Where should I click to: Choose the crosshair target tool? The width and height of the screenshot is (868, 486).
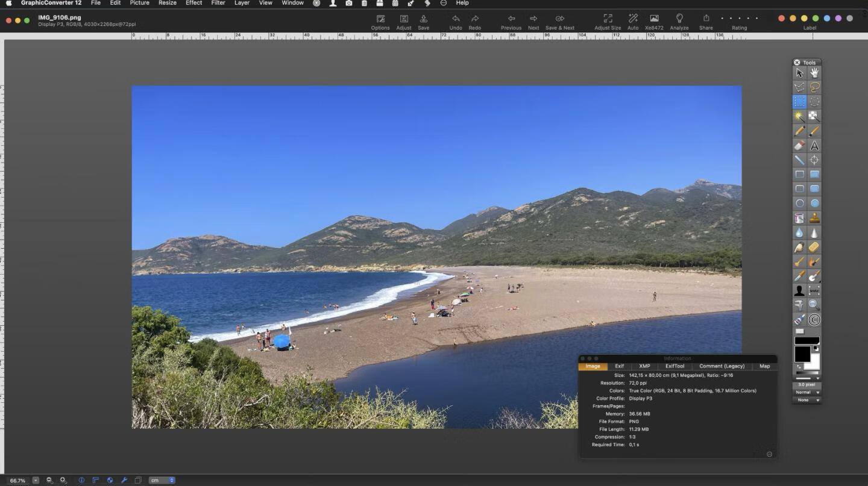[814, 160]
